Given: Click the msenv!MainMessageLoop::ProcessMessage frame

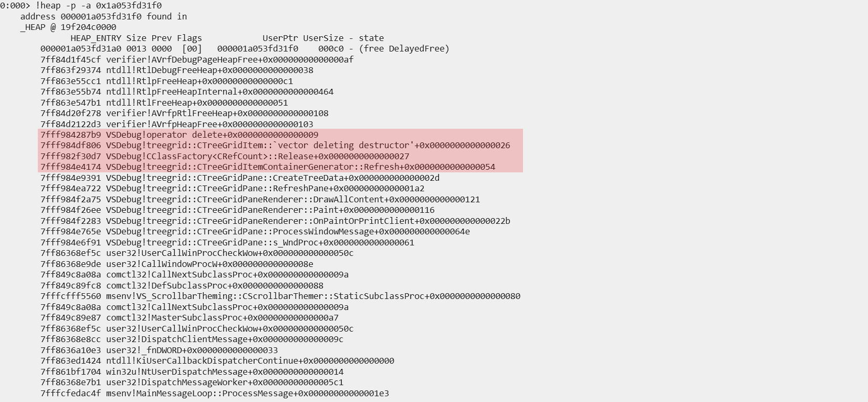Looking at the screenshot, I should [215, 394].
